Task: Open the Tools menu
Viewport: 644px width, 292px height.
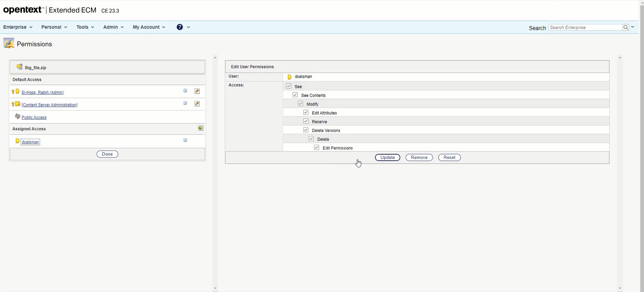Action: [x=85, y=27]
